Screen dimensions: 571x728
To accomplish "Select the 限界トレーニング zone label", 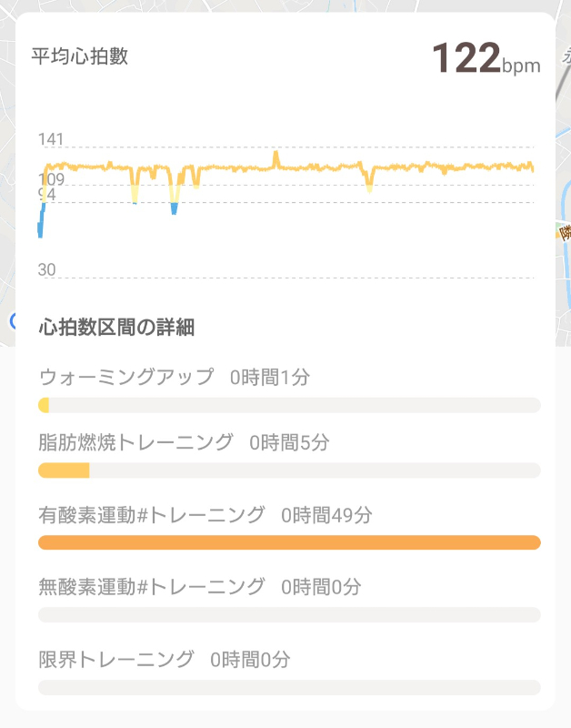I will tap(116, 659).
